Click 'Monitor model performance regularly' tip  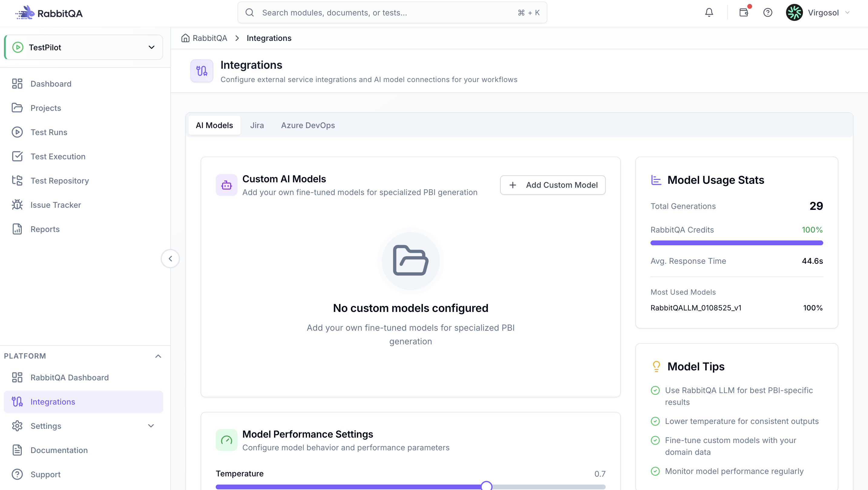[x=734, y=471]
